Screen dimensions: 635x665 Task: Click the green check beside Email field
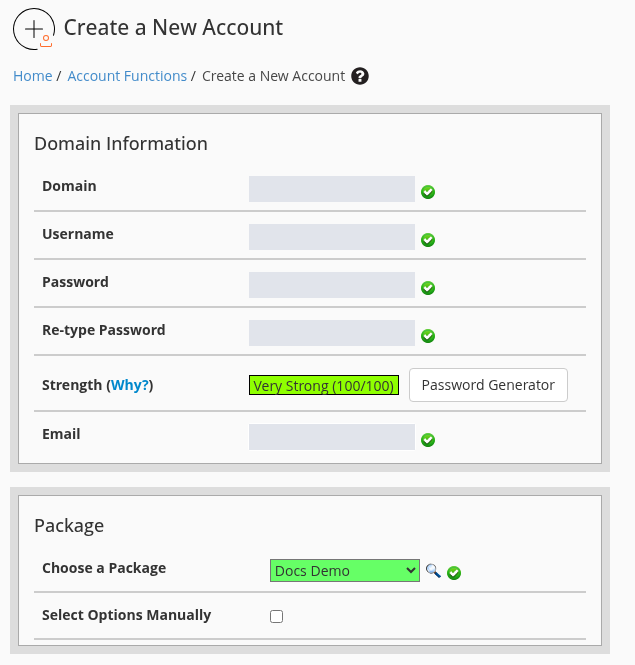click(428, 440)
